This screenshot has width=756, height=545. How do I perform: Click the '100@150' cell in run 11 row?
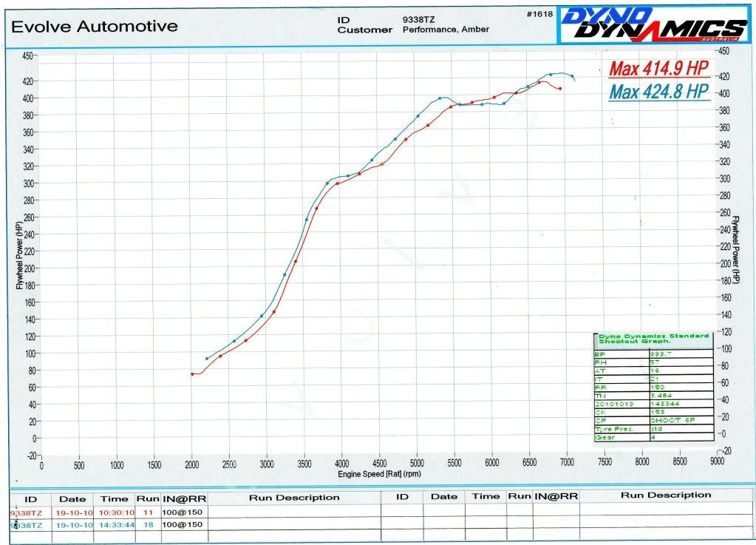pyautogui.click(x=183, y=512)
